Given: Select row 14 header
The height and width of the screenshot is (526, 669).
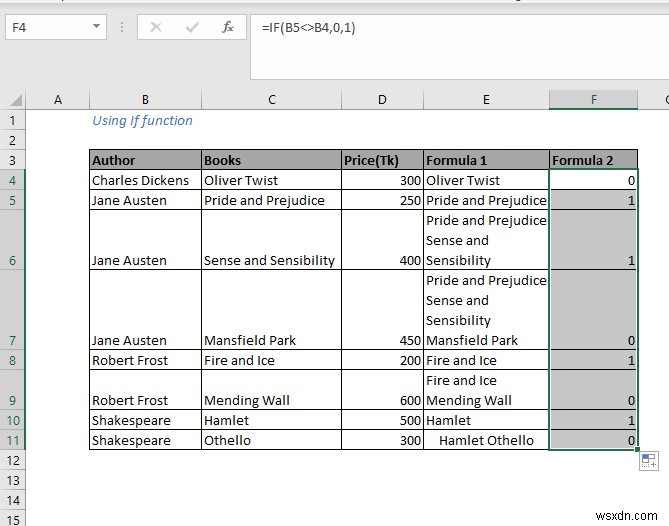Looking at the screenshot, I should coord(13,500).
